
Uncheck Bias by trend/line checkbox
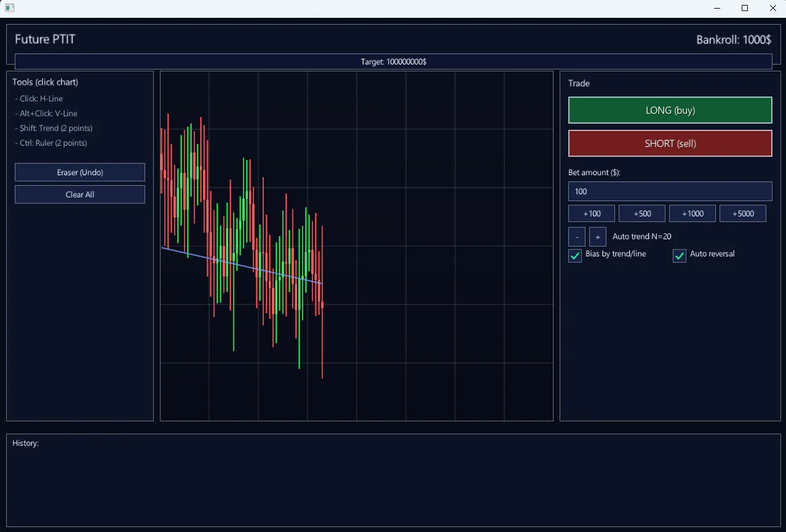575,256
